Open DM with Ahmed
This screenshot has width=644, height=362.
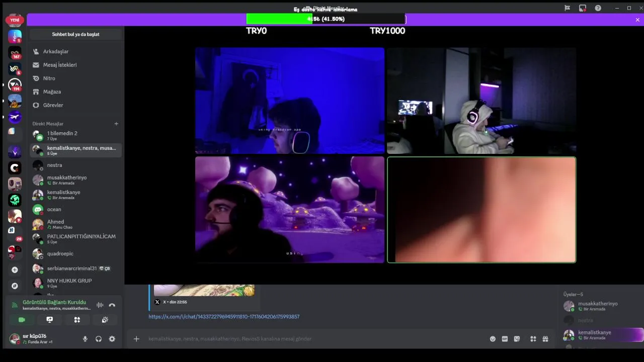pos(75,224)
